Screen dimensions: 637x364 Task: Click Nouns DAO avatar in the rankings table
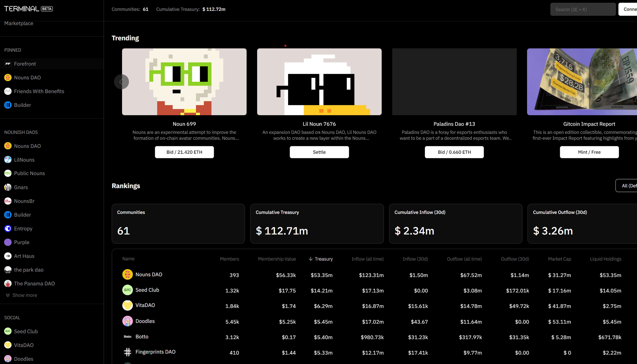128,274
